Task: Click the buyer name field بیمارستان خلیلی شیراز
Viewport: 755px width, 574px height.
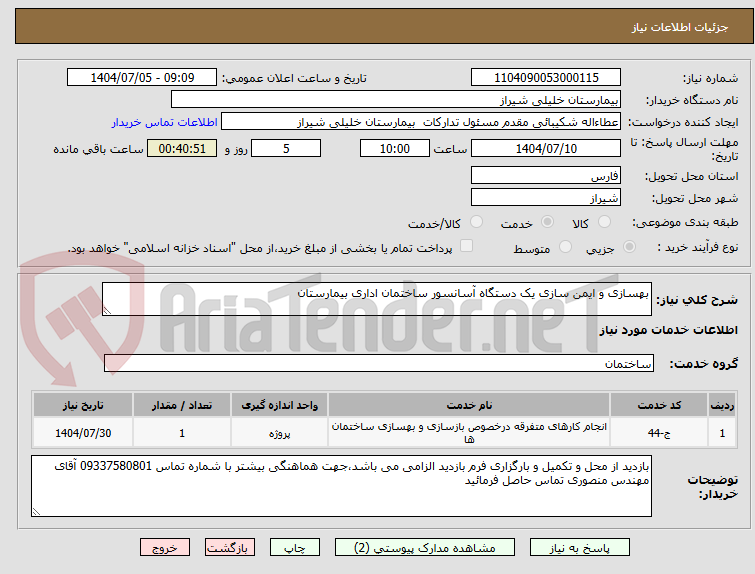Action: (x=396, y=100)
